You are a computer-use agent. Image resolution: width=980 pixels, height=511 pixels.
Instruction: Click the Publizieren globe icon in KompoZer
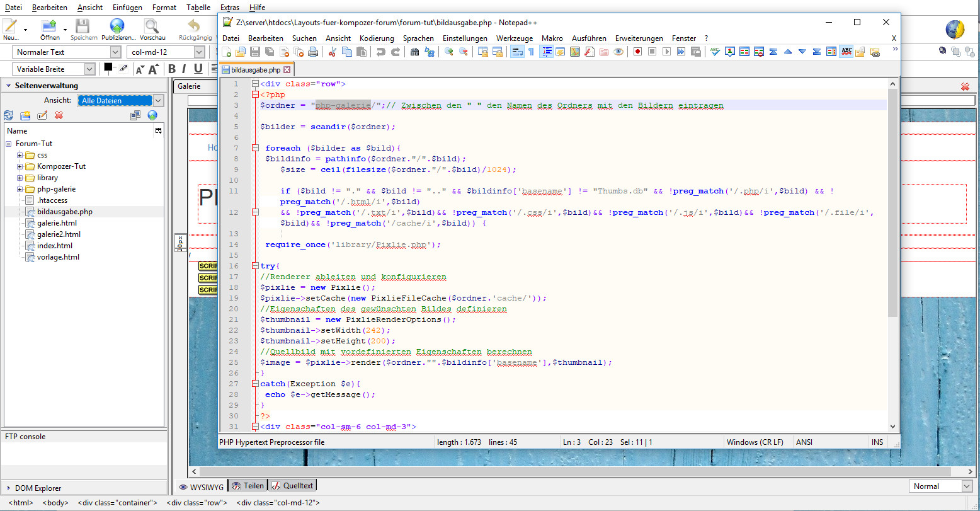(x=117, y=26)
